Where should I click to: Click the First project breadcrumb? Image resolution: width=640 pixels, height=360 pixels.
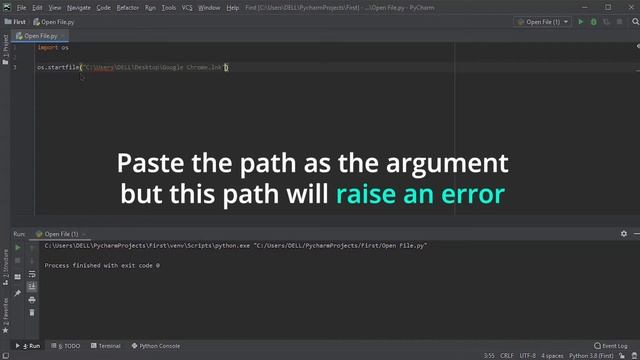pos(15,22)
